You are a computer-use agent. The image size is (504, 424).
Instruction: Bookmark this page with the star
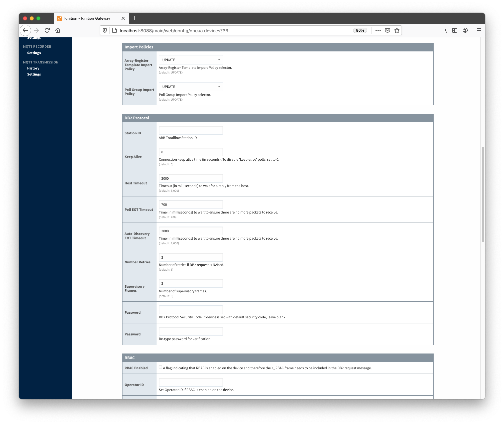(397, 31)
